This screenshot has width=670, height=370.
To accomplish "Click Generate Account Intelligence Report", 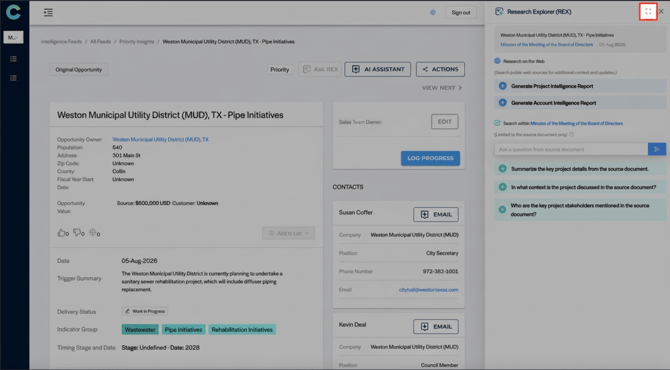I will (x=580, y=103).
